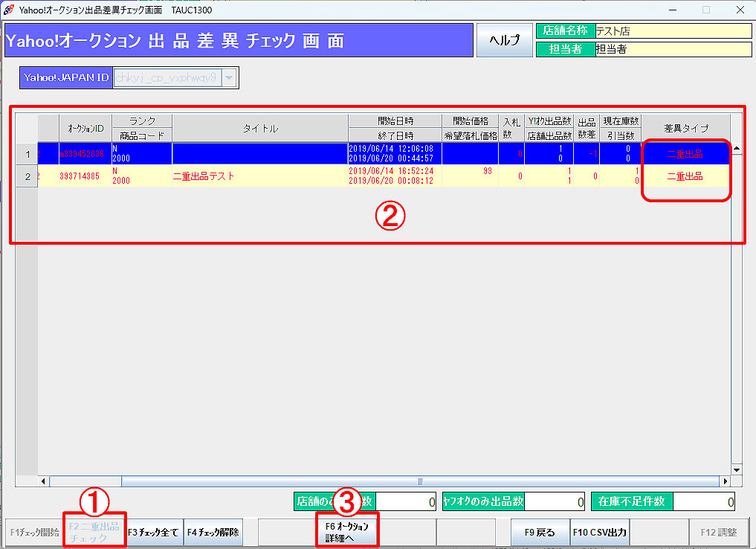The image size is (756, 549).
Task: Click the 店舗のみ出品数 count field
Action: pos(406,501)
